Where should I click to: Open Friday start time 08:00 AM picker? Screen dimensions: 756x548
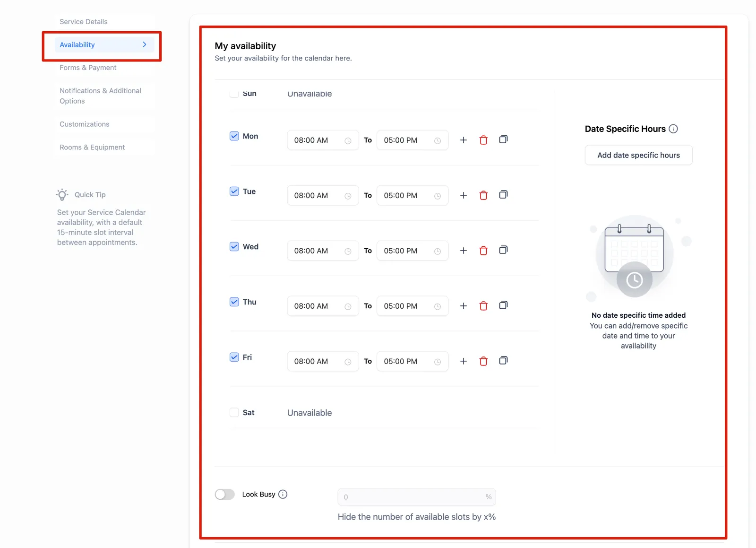click(x=323, y=362)
